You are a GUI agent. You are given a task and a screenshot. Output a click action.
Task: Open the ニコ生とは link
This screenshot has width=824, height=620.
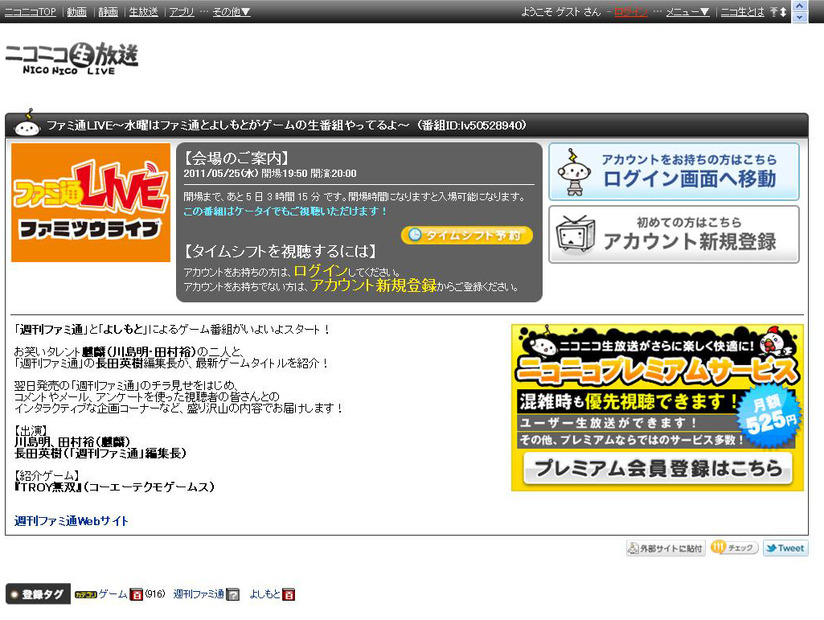pos(742,12)
